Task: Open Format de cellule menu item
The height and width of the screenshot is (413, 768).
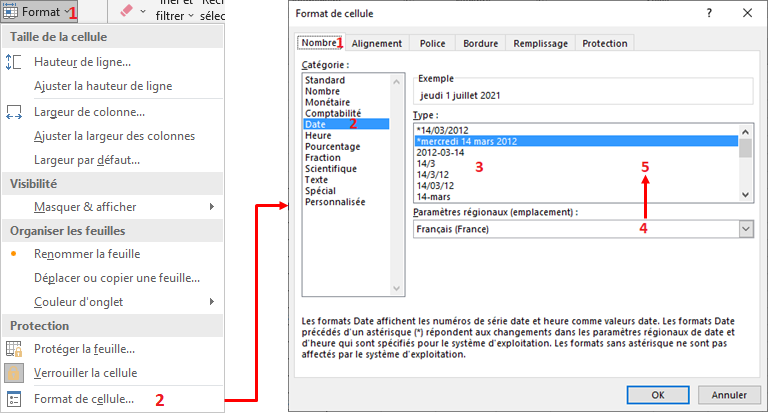Action: tap(113, 399)
